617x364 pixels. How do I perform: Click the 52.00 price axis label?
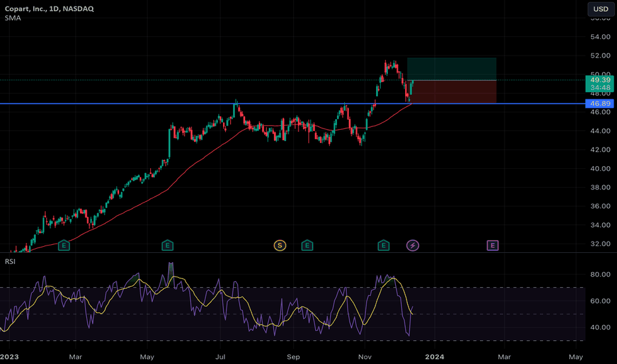tap(600, 56)
